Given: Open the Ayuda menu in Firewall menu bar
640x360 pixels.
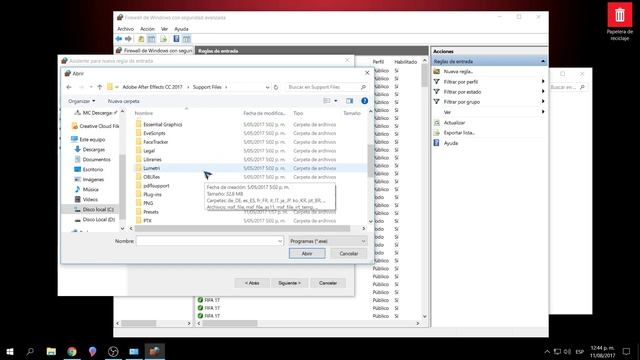Looking at the screenshot, I should [181, 29].
